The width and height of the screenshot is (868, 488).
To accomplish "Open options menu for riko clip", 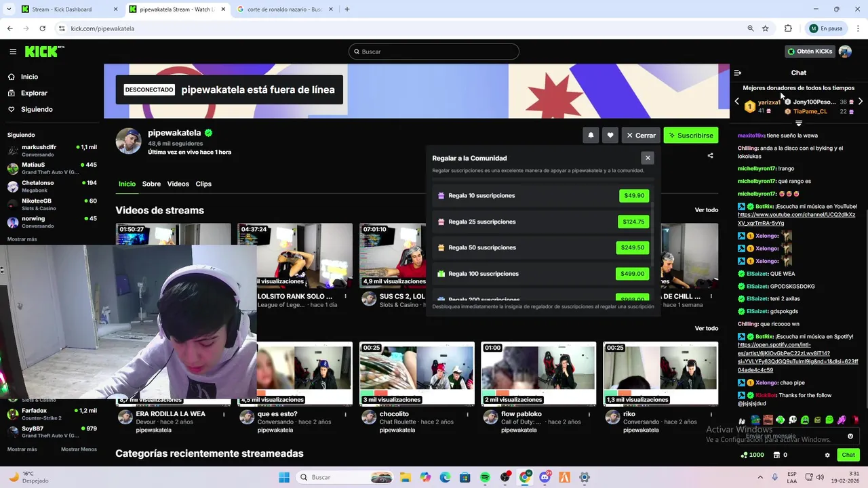I will pos(711,414).
